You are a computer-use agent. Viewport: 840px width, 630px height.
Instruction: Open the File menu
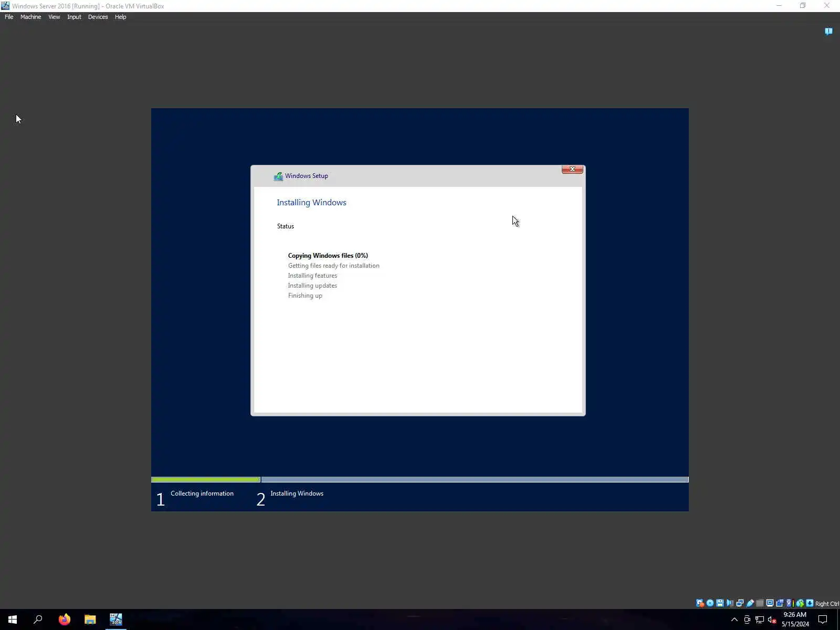coord(9,17)
